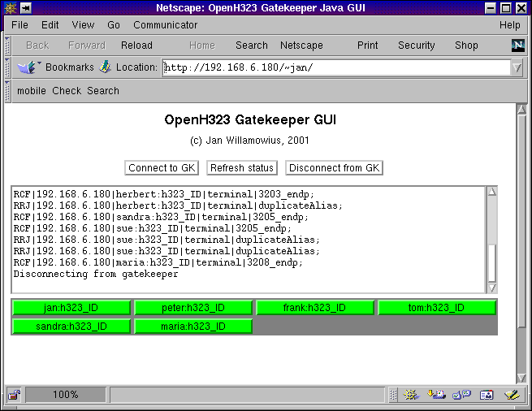Screen dimensions: 532x411
Task: Click the Refresh status button
Action: [x=242, y=167]
